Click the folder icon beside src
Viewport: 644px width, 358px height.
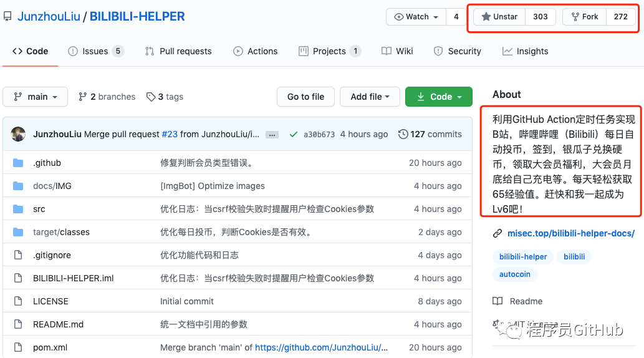click(18, 209)
